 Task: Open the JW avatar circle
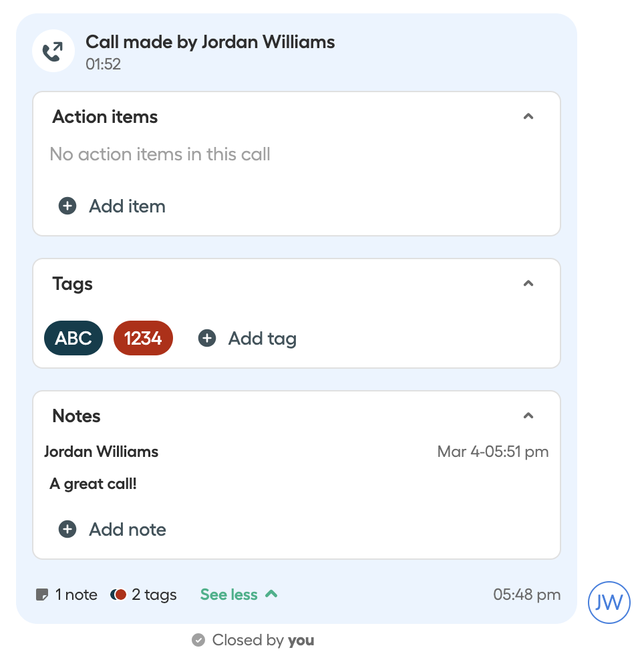point(609,603)
